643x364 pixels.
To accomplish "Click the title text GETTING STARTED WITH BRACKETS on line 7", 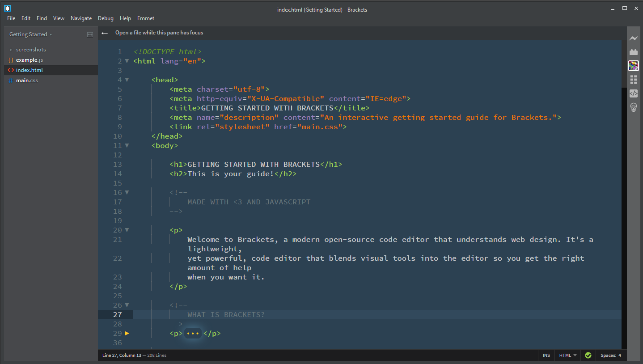I will pyautogui.click(x=267, y=108).
